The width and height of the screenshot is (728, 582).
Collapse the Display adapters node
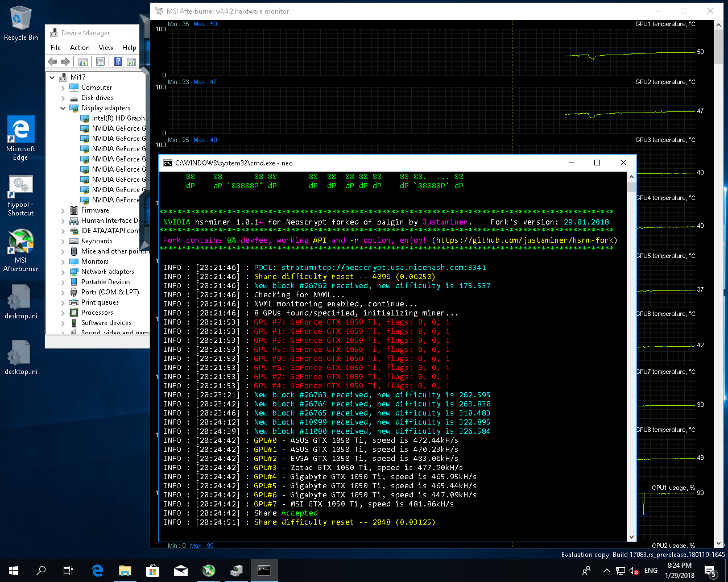[63, 108]
